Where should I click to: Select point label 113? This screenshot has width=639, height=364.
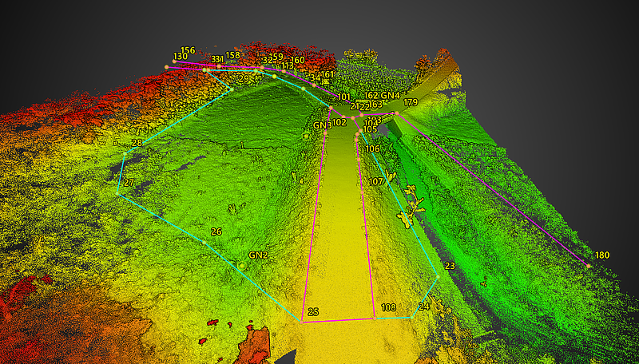(x=288, y=65)
